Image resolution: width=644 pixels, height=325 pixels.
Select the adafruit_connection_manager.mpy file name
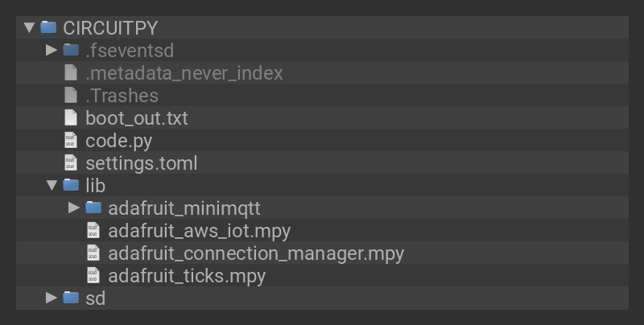click(x=255, y=253)
